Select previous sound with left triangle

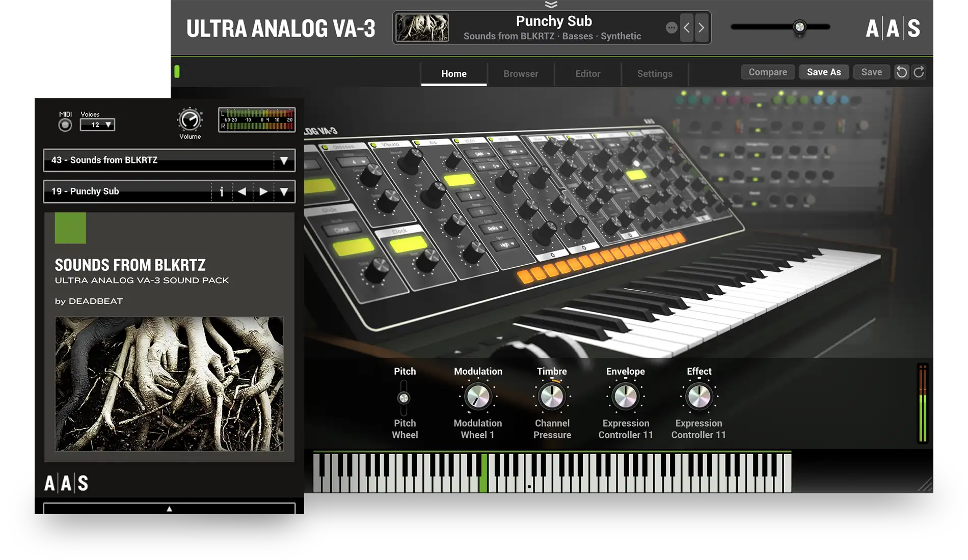click(x=242, y=191)
